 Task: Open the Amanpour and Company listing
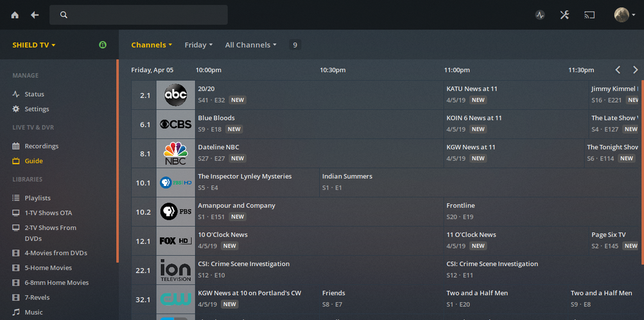(319, 212)
